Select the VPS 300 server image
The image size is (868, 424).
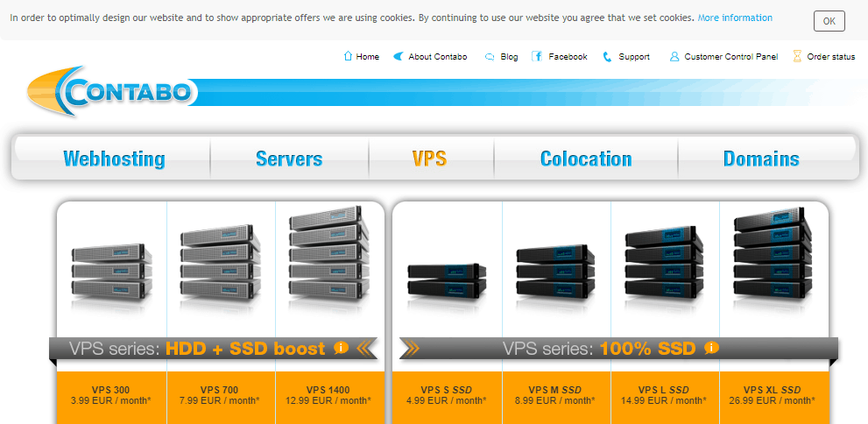[x=112, y=274]
